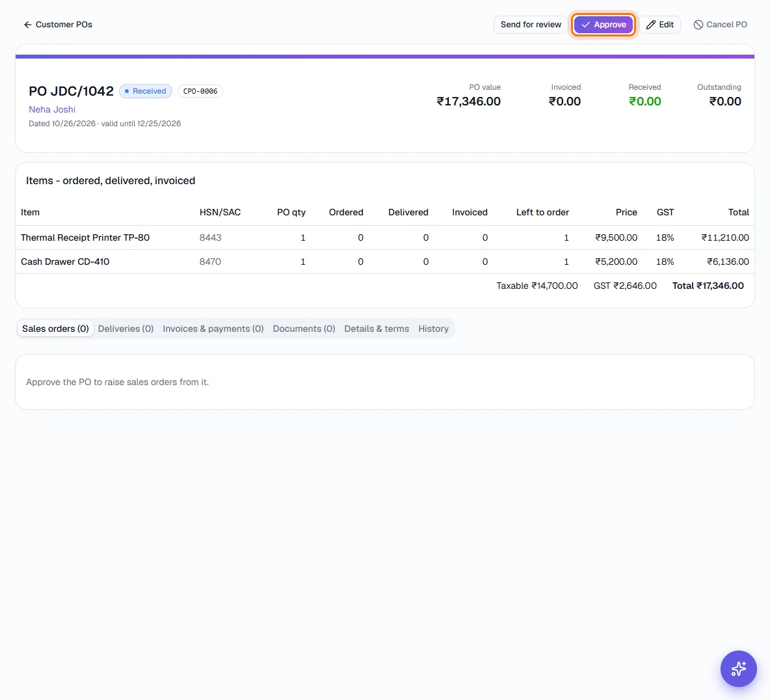Click 'Approve the PO to raise sales orders' message
This screenshot has width=770, height=700.
click(x=117, y=382)
